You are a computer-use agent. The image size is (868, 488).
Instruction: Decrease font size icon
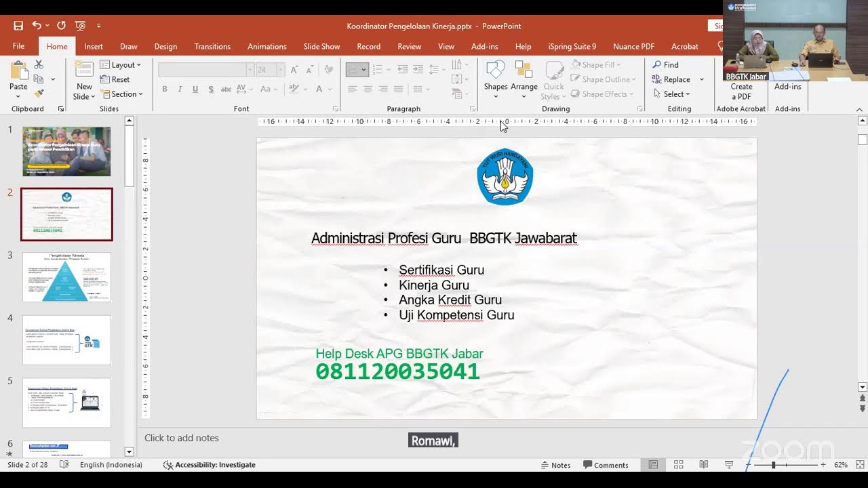coord(310,69)
